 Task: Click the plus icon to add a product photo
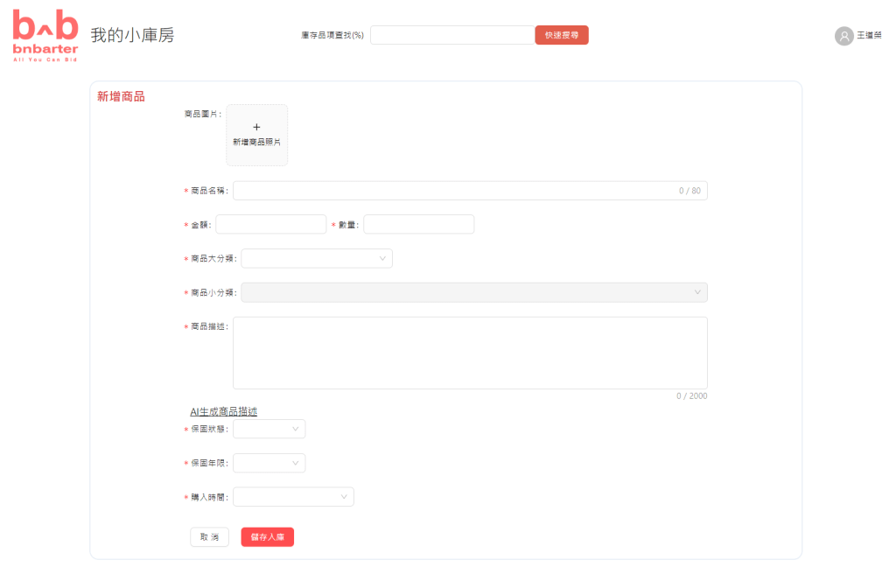click(256, 127)
